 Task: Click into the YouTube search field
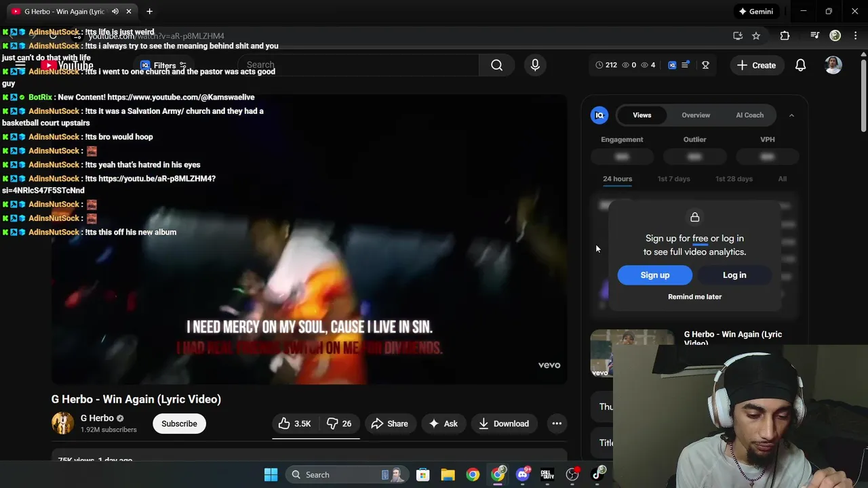tap(358, 65)
